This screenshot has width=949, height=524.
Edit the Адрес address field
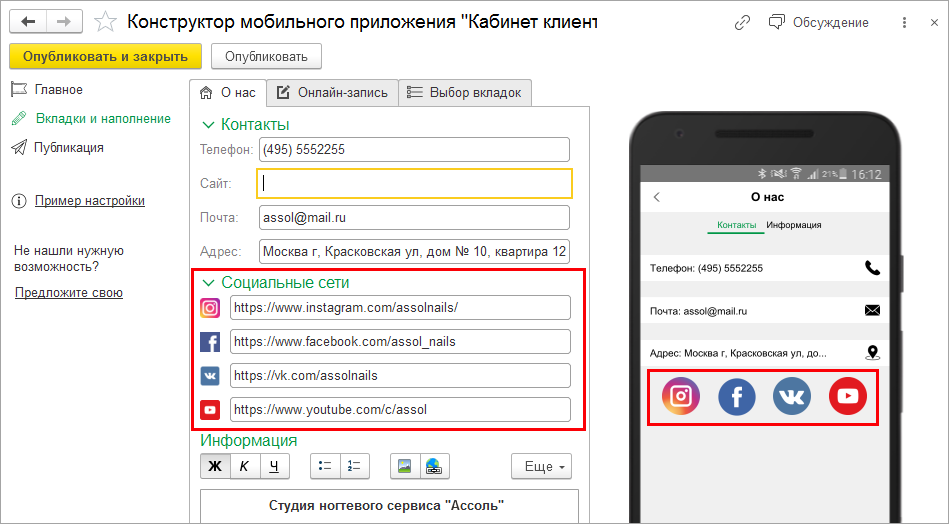coord(414,251)
